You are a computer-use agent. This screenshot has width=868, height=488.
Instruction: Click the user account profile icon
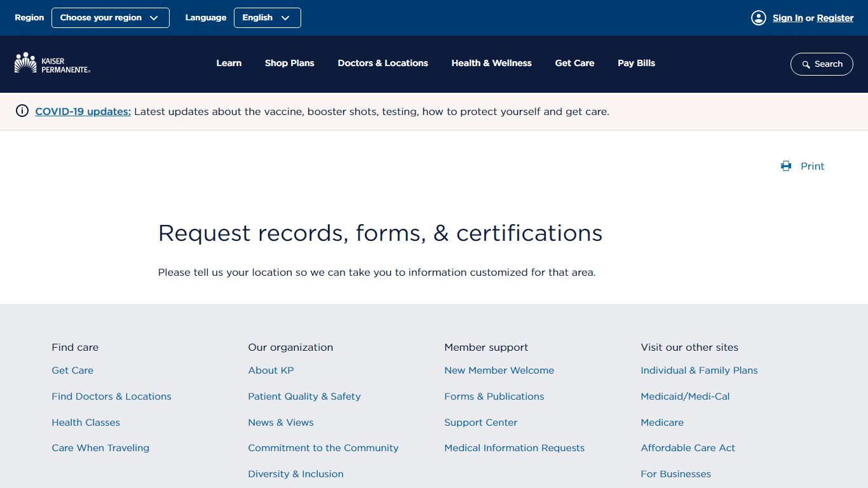759,18
